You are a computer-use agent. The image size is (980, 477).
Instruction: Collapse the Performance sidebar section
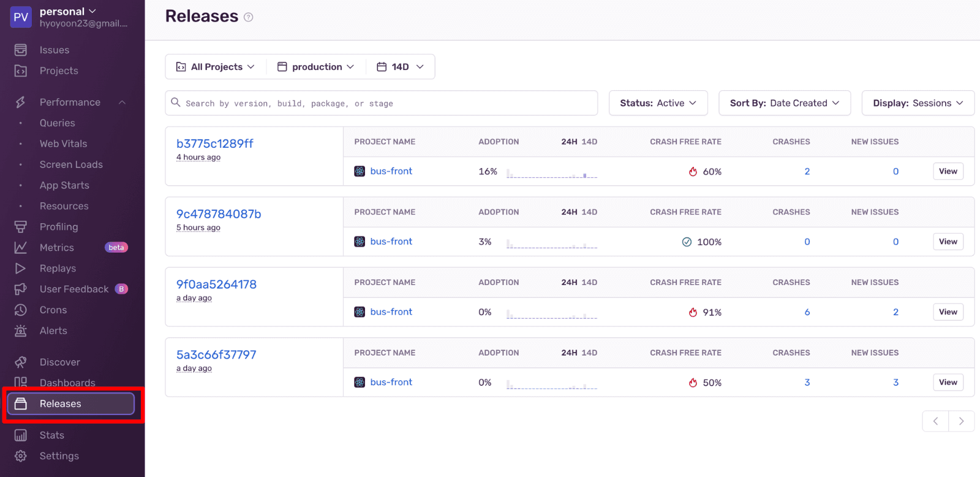pos(122,102)
